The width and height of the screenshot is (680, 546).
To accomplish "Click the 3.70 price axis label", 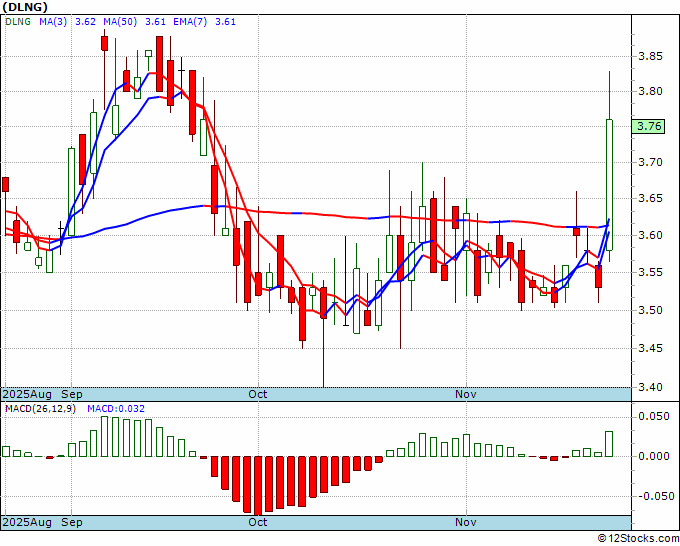I will pyautogui.click(x=650, y=163).
